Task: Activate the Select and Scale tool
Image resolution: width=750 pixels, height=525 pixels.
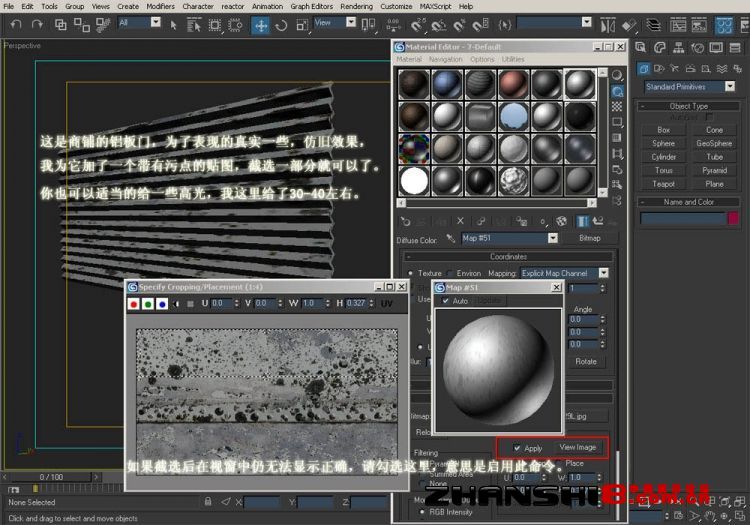Action: click(x=302, y=25)
